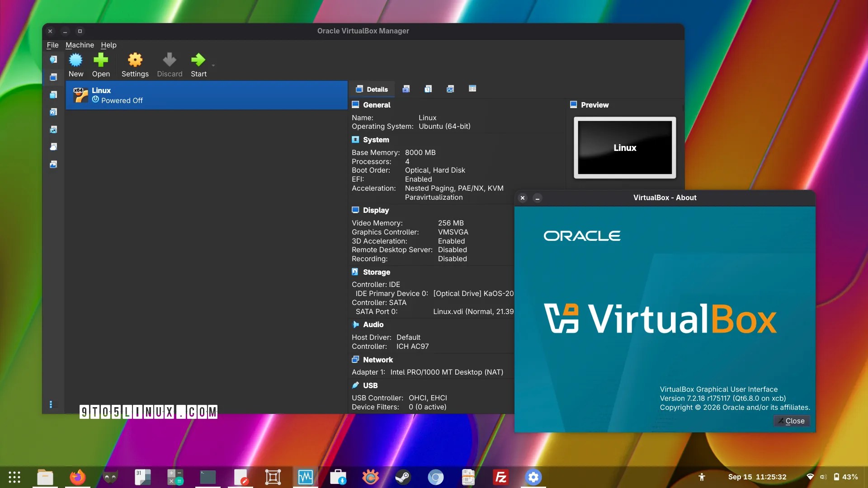This screenshot has height=488, width=868.
Task: Click the OHCI, EHCI USB controller value
Action: (428, 398)
